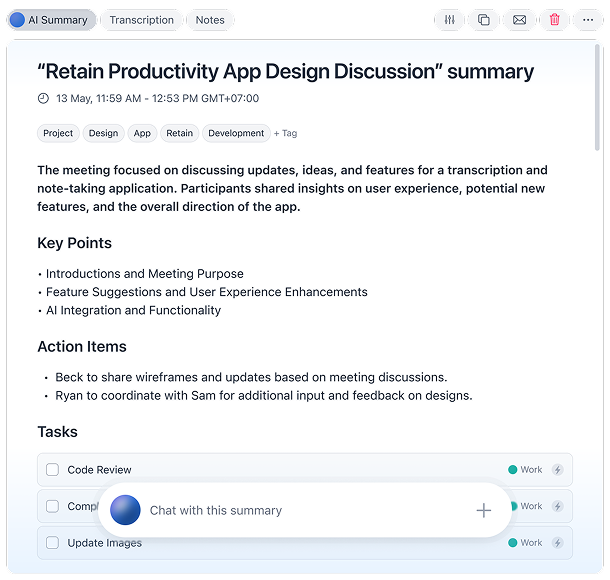Switch to the Notes tab
610x580 pixels.
(x=210, y=20)
